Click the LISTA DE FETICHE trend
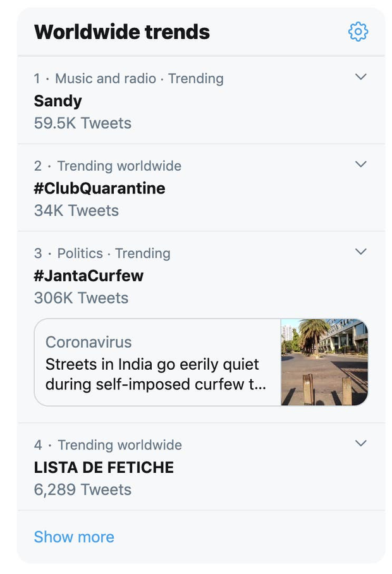392x574 pixels. (104, 467)
